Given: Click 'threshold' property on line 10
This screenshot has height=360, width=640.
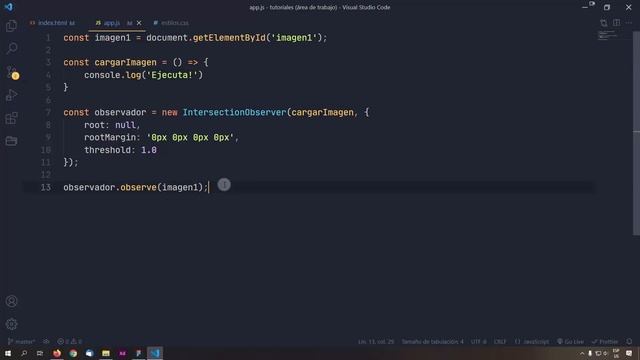Looking at the screenshot, I should point(107,150).
